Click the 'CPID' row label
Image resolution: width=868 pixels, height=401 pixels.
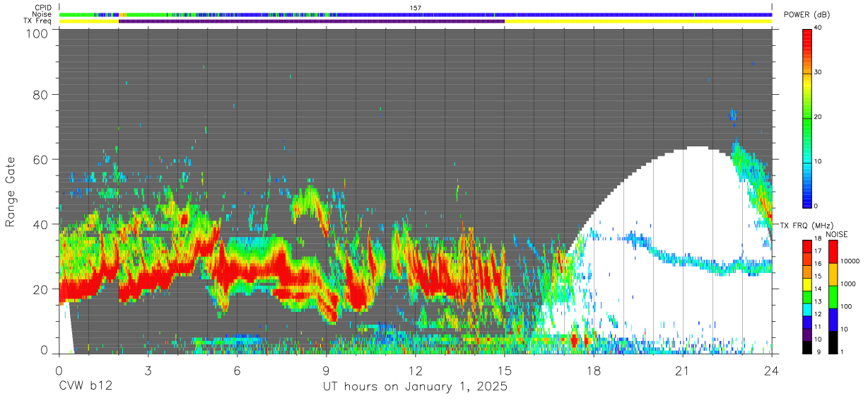pos(44,8)
